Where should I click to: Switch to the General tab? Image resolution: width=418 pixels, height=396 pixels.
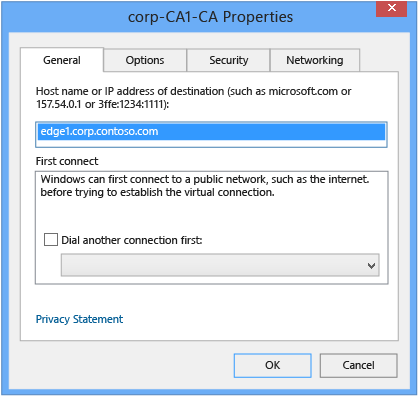click(x=62, y=60)
